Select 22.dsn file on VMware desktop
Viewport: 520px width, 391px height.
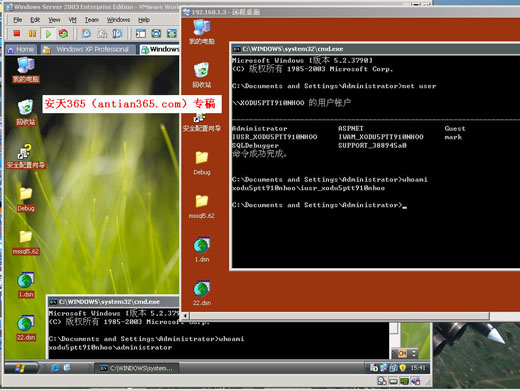click(x=26, y=328)
